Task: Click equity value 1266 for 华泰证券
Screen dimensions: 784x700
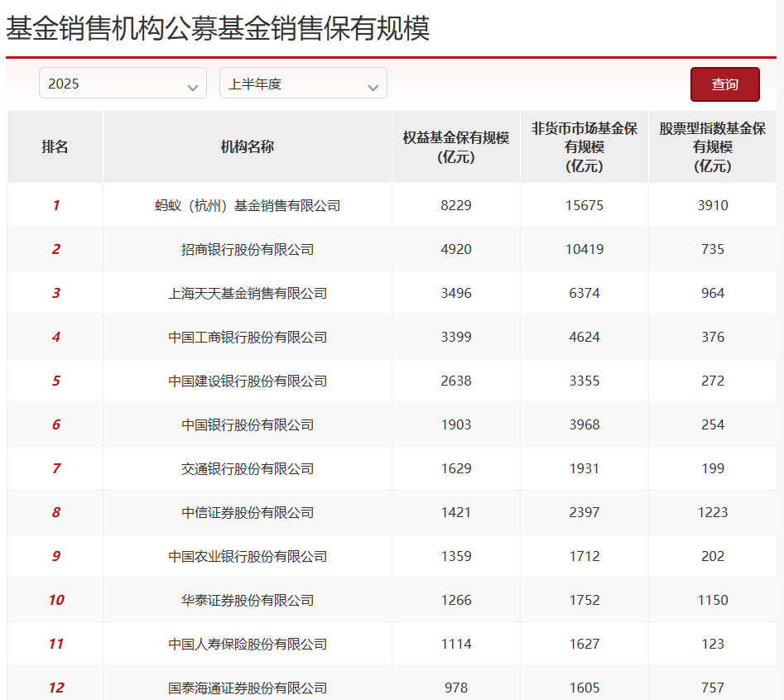Action: point(456,601)
